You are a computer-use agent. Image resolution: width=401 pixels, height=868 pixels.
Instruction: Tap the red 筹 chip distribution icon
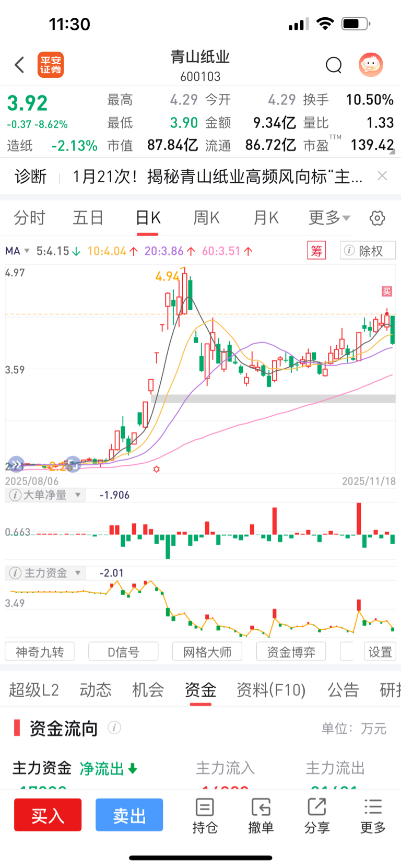316,251
